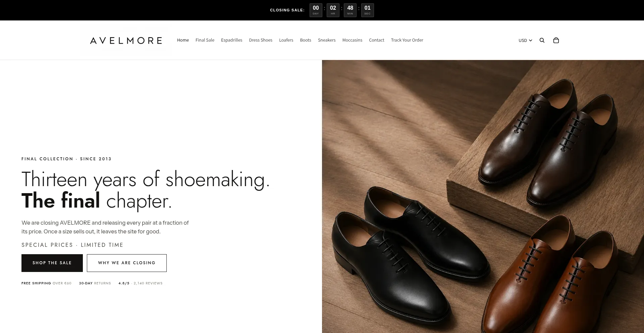The width and height of the screenshot is (644, 333).
Task: Click the hero image of leather shoes
Action: [x=483, y=197]
